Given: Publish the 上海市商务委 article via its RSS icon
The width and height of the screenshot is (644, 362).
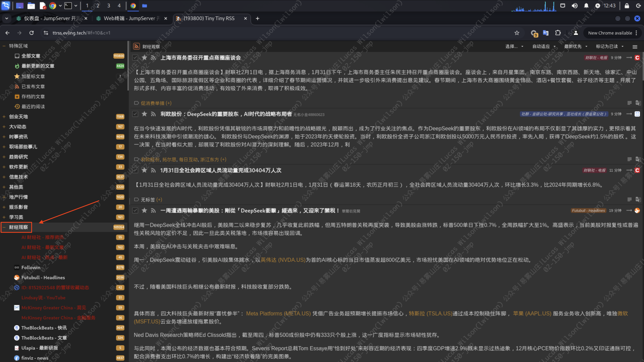Looking at the screenshot, I should 153,58.
